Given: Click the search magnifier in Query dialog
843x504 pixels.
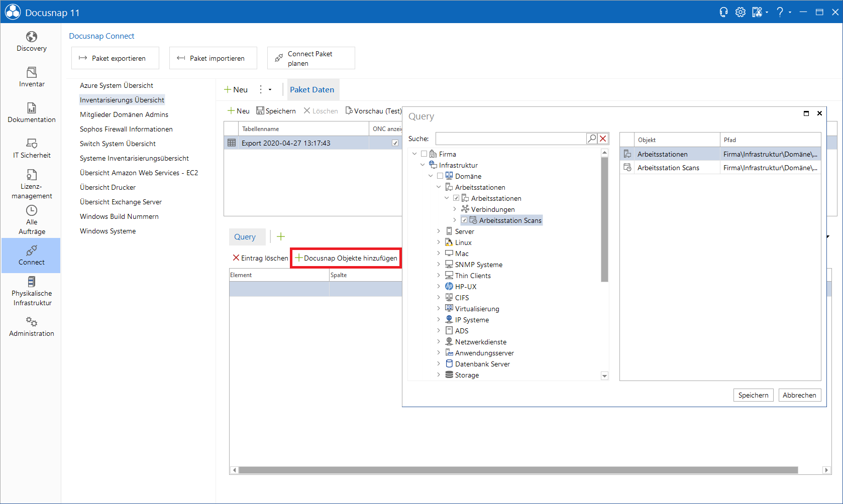Looking at the screenshot, I should click(592, 139).
